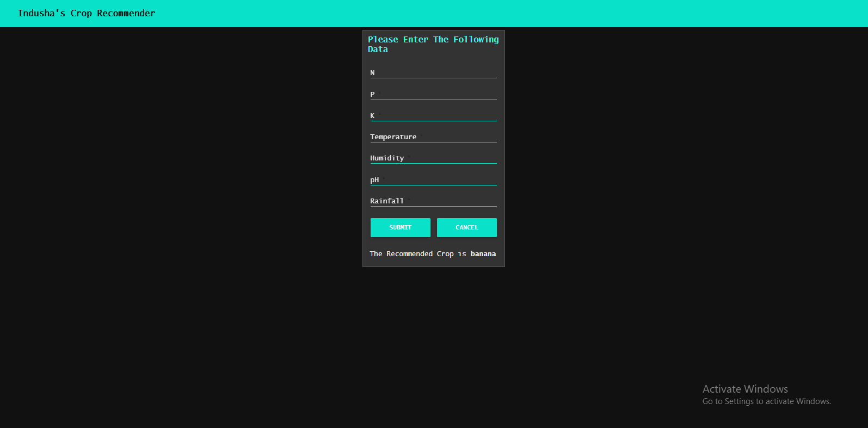868x428 pixels.
Task: Click the N input field
Action: 433,73
